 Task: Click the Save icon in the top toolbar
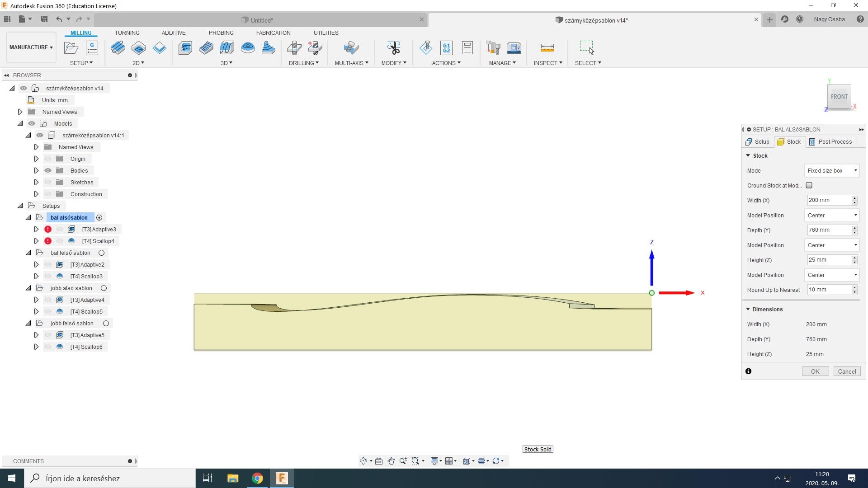pyautogui.click(x=44, y=19)
